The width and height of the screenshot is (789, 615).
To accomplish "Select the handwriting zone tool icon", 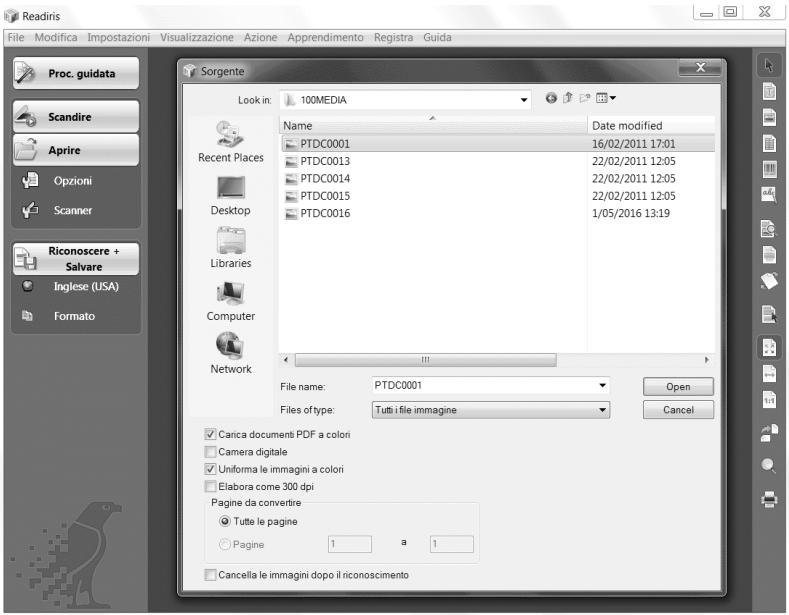I will pyautogui.click(x=769, y=195).
